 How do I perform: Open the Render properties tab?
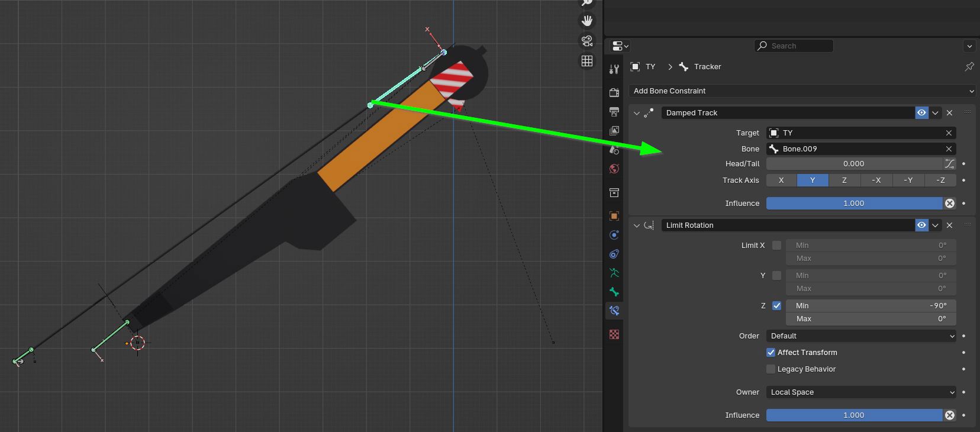click(614, 92)
